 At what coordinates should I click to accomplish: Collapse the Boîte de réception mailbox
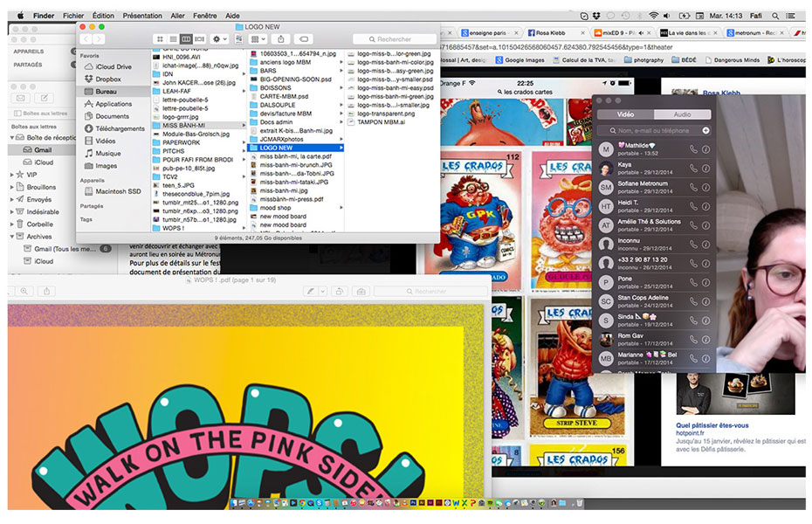point(12,138)
